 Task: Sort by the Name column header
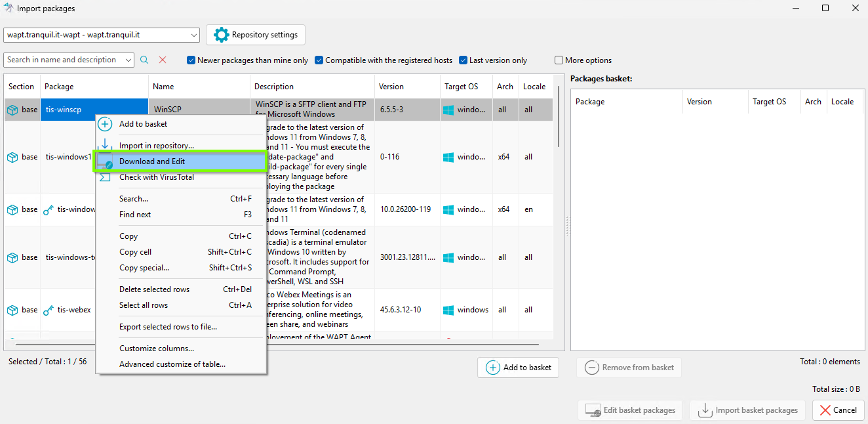pyautogui.click(x=199, y=87)
